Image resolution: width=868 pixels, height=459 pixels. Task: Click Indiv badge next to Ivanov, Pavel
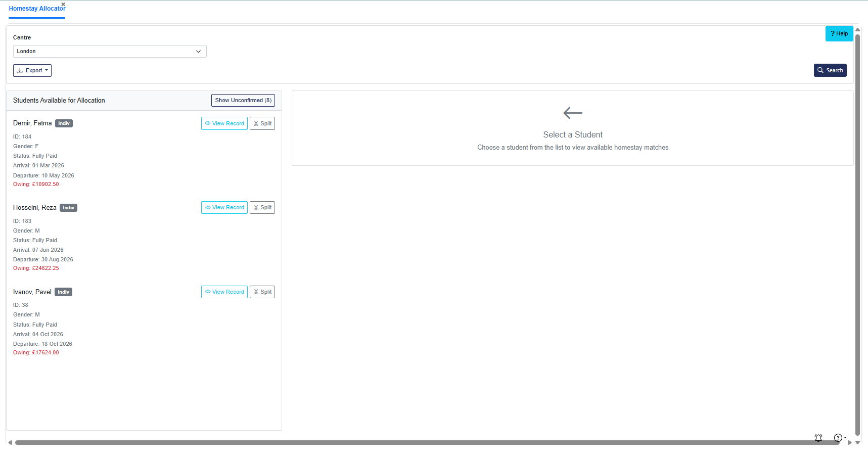click(63, 292)
